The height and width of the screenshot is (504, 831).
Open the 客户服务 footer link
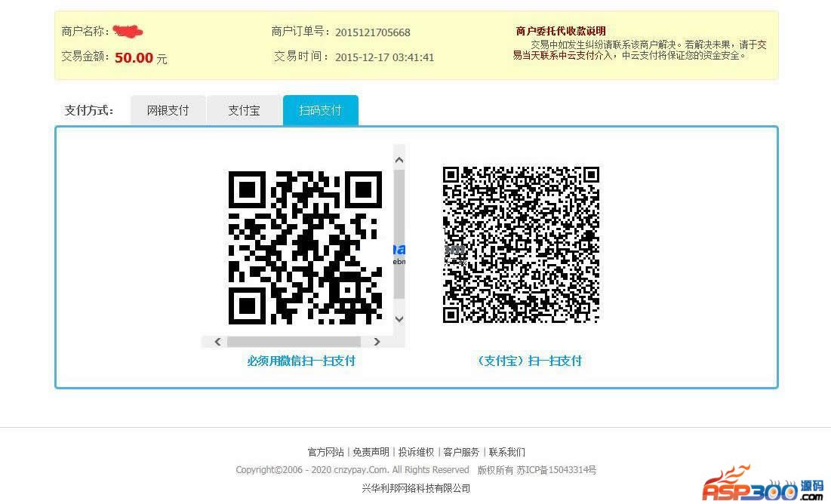click(x=461, y=452)
